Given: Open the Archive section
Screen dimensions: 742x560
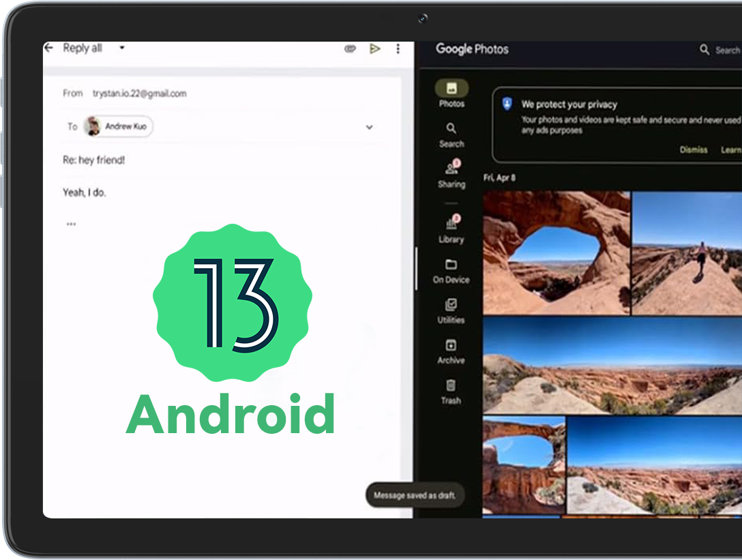Looking at the screenshot, I should (451, 351).
